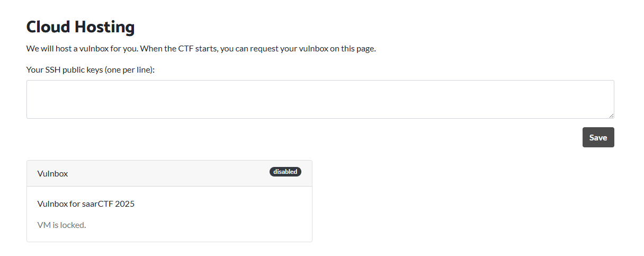Click the Save button
The width and height of the screenshot is (644, 256).
coord(598,137)
